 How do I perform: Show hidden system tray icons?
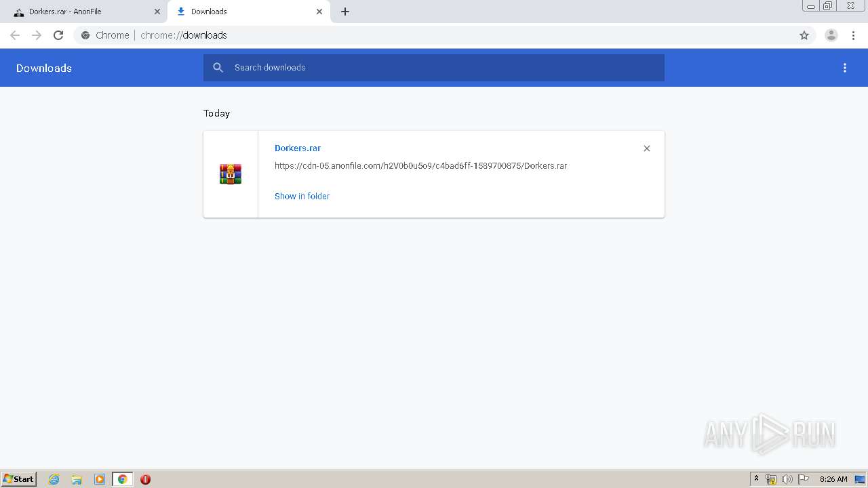coord(756,479)
